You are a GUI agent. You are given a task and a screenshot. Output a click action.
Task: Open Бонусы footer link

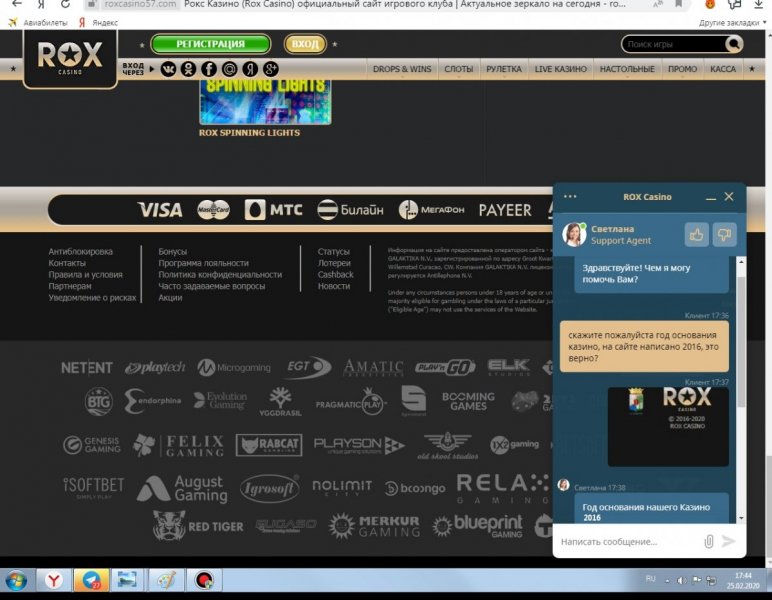click(x=172, y=252)
